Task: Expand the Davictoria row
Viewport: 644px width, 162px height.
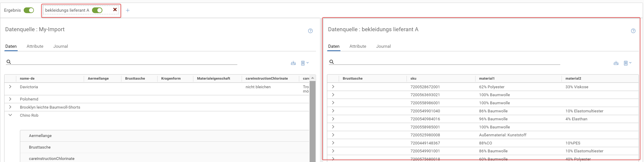Action: pos(10,87)
